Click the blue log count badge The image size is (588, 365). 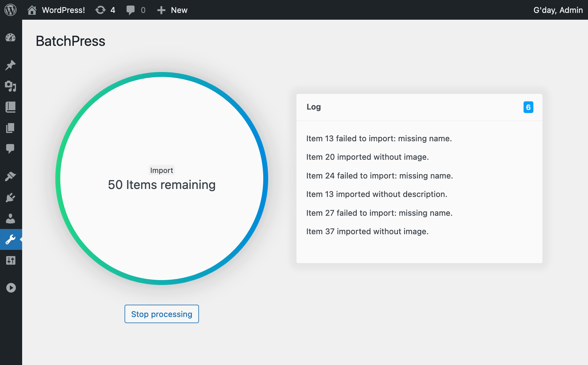(x=528, y=107)
